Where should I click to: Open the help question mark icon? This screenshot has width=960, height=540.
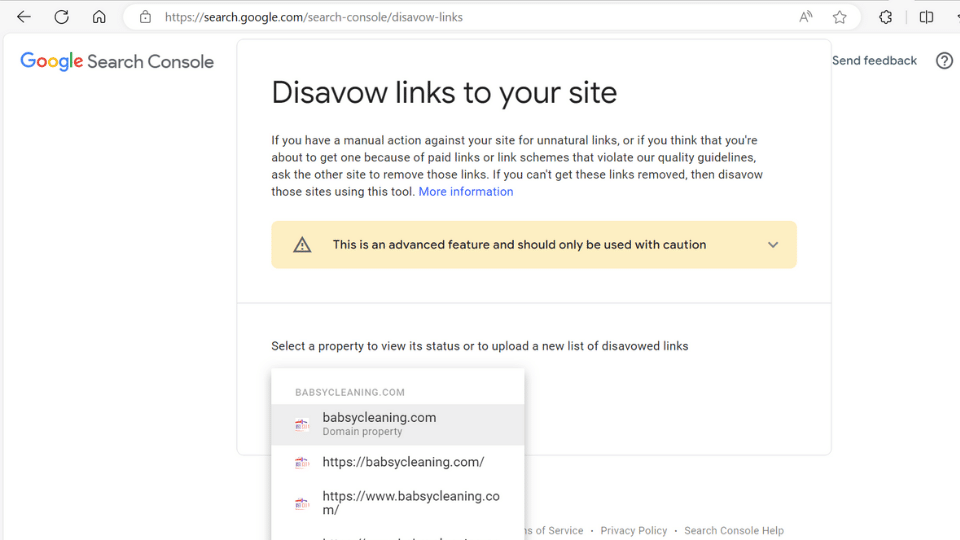coord(944,61)
